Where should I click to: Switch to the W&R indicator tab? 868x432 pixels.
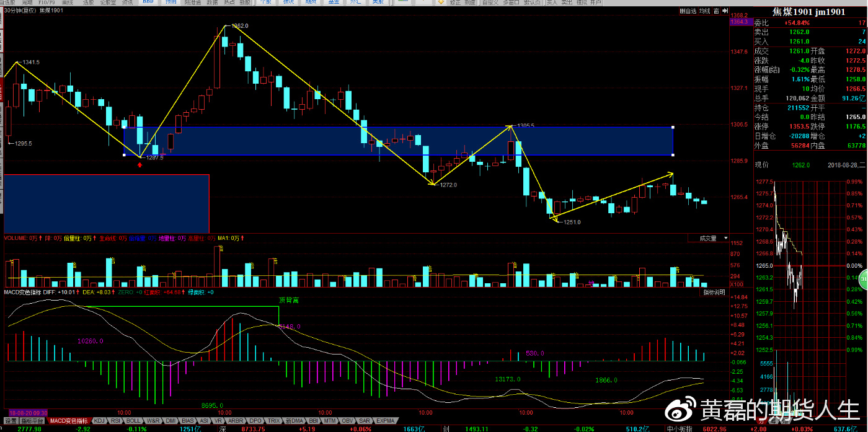pyautogui.click(x=153, y=421)
